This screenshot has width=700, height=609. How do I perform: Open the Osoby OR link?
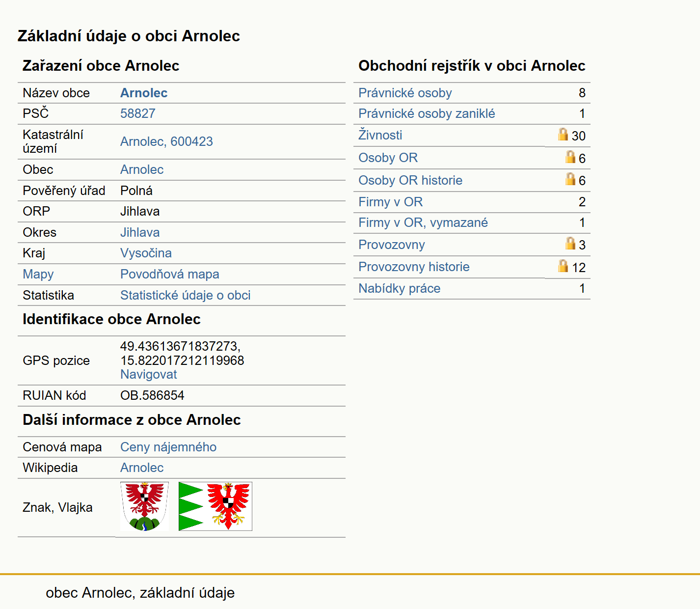point(388,158)
